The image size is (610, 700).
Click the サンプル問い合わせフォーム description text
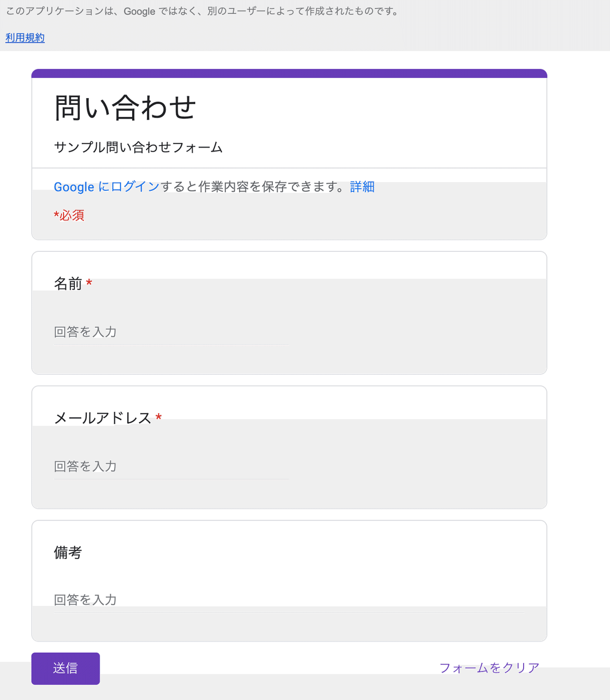tap(138, 148)
